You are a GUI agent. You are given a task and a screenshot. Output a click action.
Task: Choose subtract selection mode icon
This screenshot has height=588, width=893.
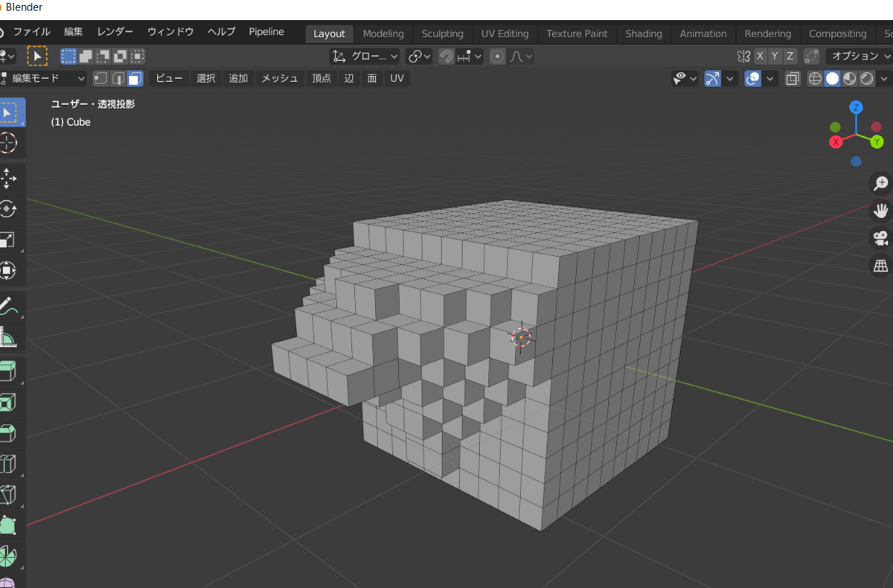(103, 56)
